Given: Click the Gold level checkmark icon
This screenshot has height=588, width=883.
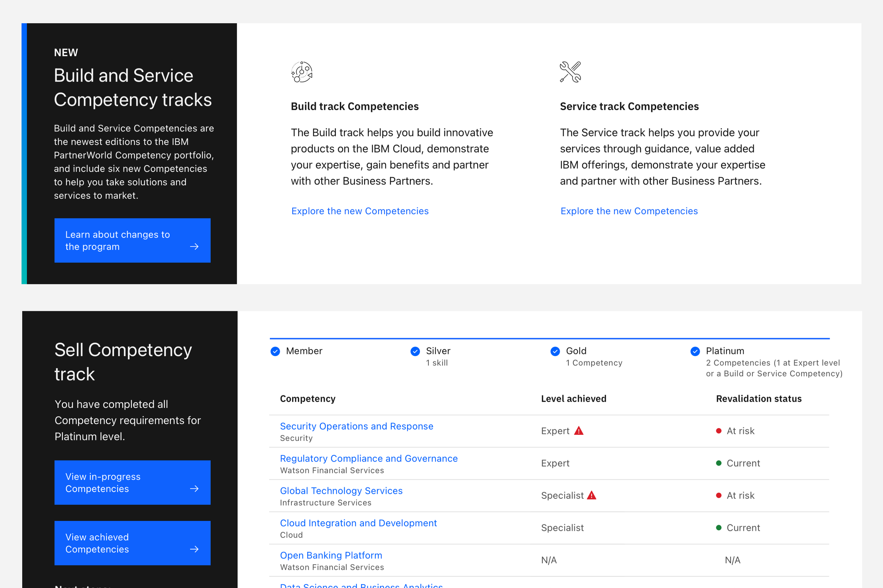Looking at the screenshot, I should click(555, 351).
